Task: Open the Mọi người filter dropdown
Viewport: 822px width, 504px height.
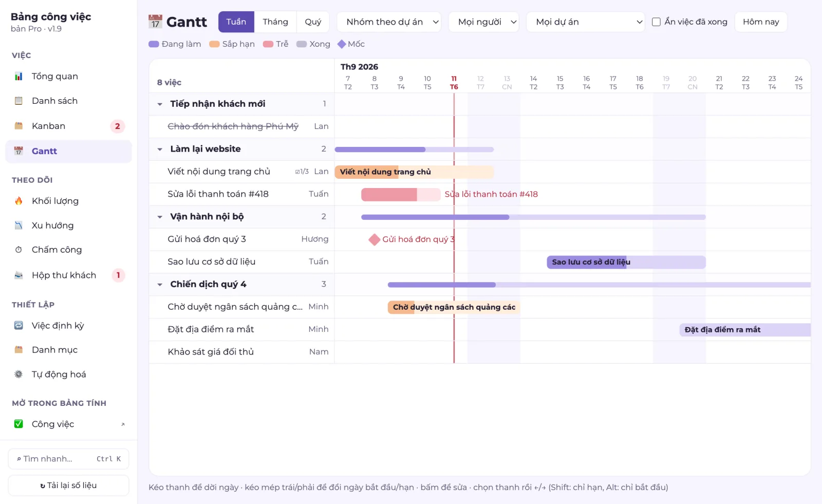Action: (483, 22)
